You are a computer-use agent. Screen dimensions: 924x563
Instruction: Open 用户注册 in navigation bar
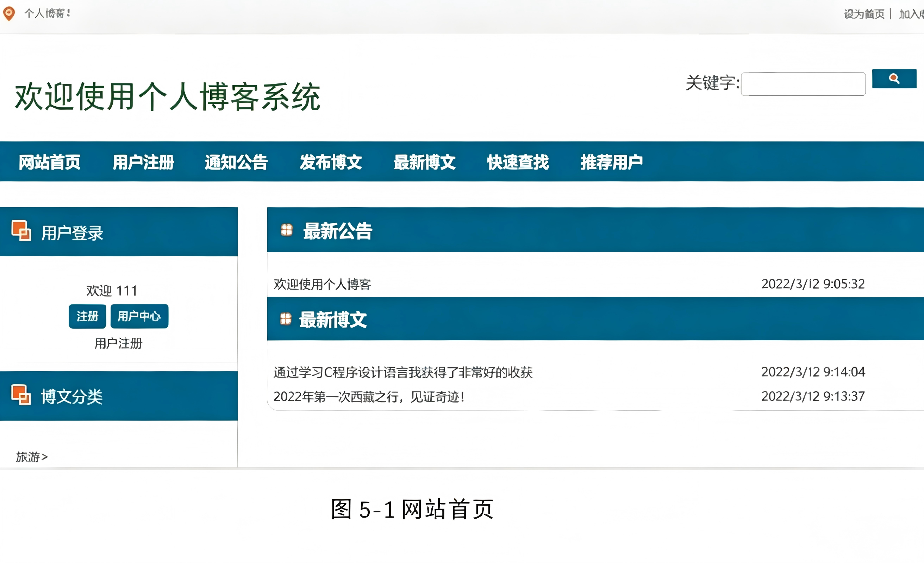143,162
